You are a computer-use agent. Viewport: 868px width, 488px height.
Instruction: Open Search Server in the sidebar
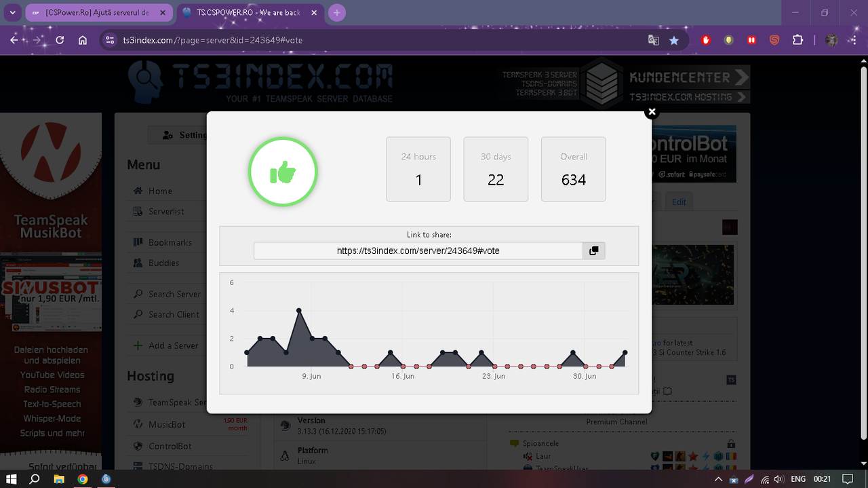tap(174, 295)
